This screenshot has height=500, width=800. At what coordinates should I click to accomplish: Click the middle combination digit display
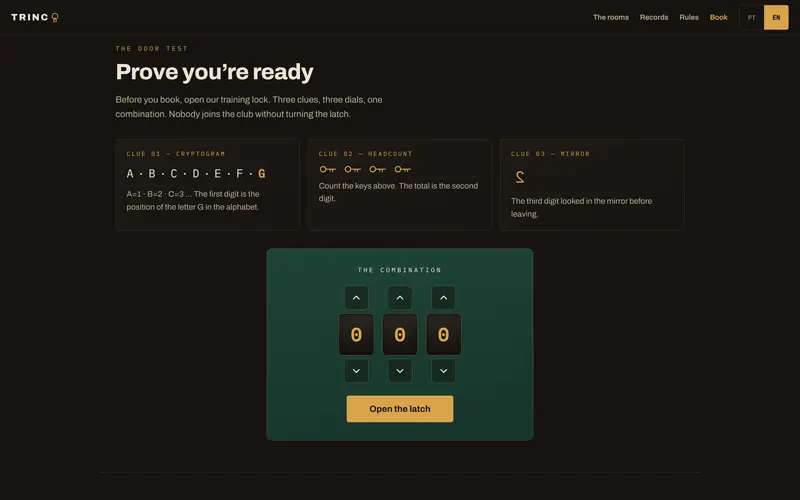tap(400, 335)
